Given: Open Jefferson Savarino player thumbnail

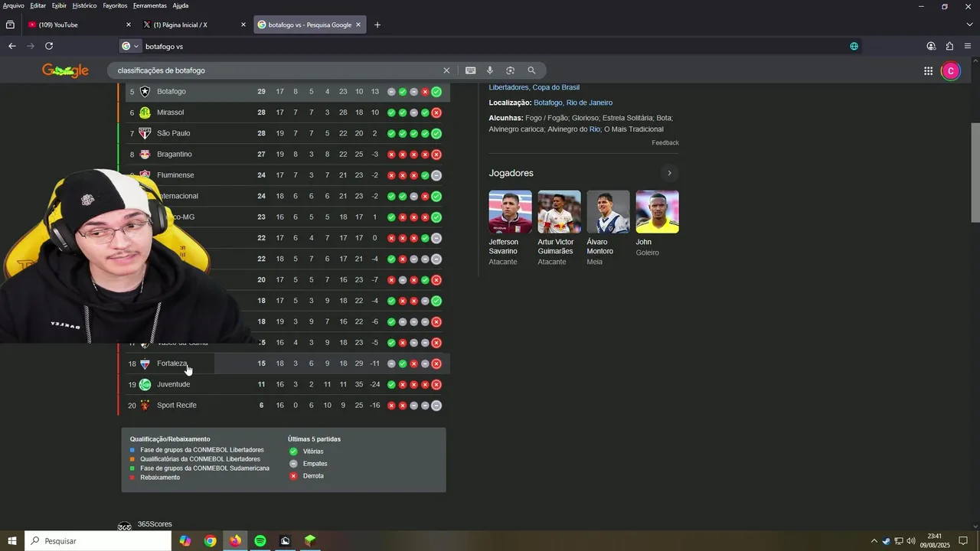Looking at the screenshot, I should pos(510,212).
